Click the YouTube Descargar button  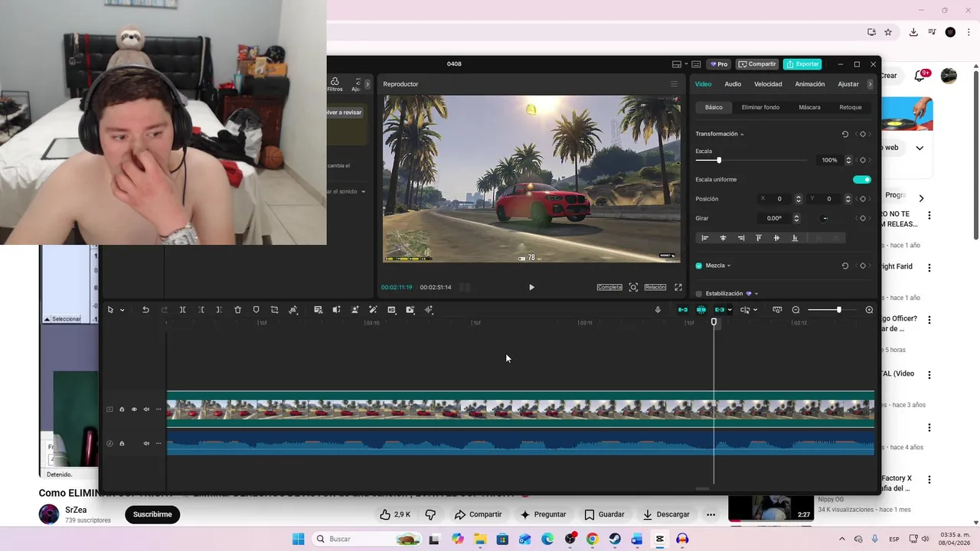coord(665,514)
